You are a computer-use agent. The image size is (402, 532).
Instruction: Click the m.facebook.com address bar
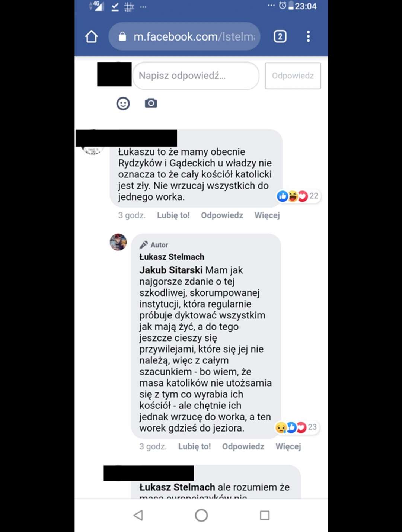coord(185,36)
